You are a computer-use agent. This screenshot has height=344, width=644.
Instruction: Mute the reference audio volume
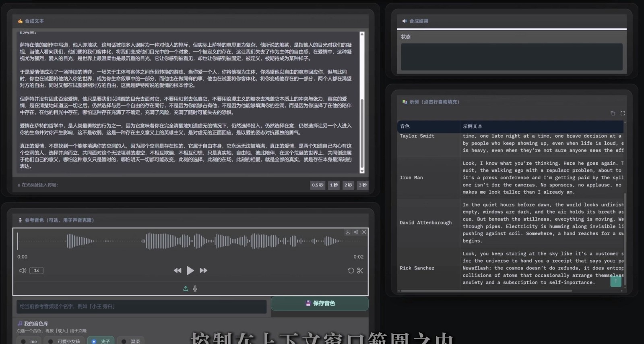coord(23,270)
